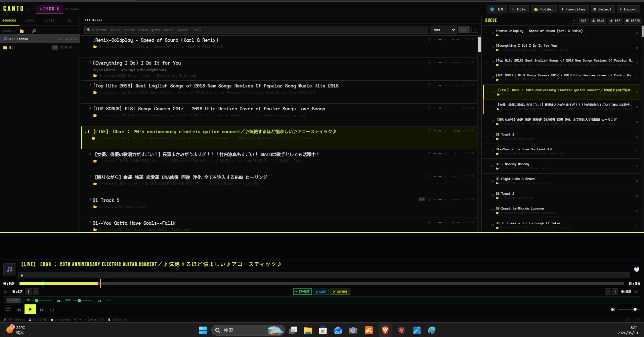Open the EN language selector

(497, 9)
